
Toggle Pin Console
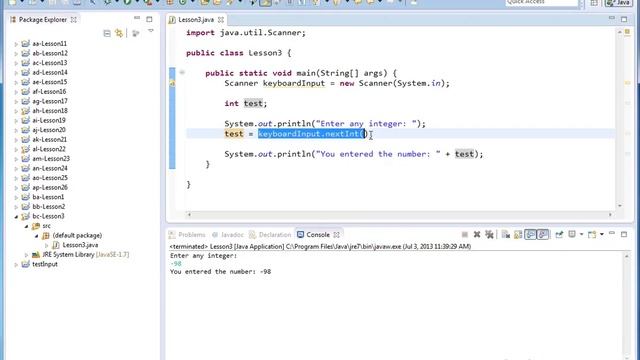pos(559,235)
